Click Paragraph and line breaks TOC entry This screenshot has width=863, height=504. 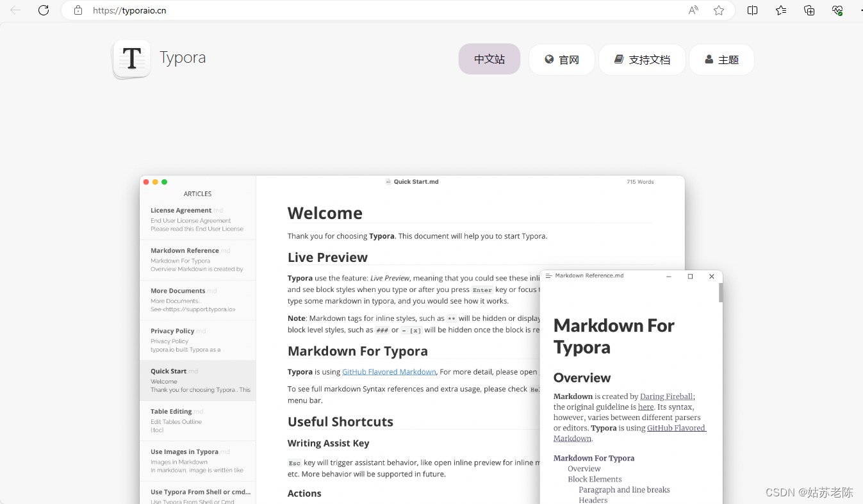click(x=624, y=490)
